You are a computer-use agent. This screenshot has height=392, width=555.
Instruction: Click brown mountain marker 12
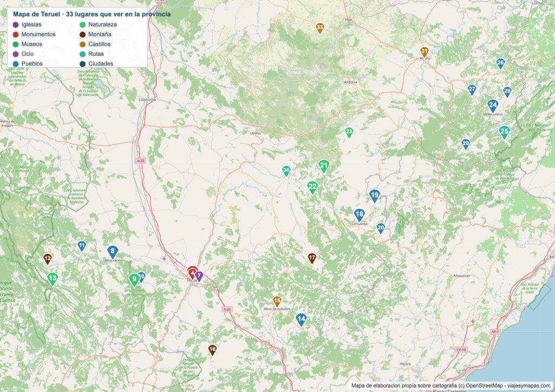pyautogui.click(x=48, y=259)
